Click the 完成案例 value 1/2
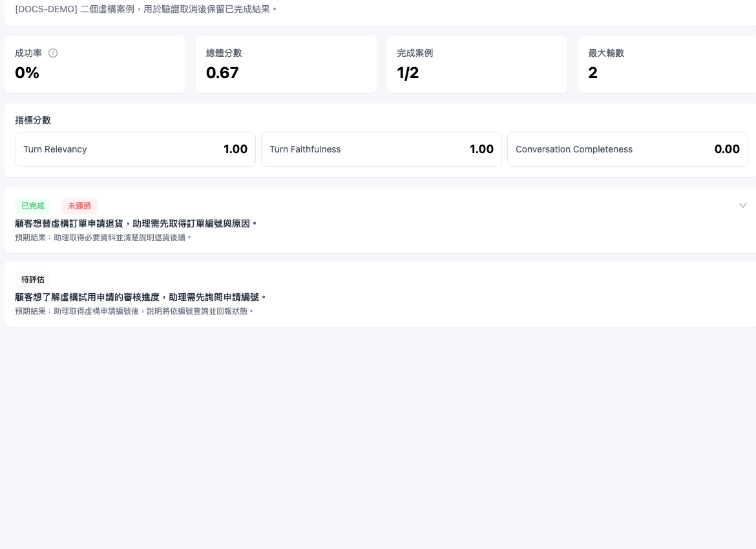 408,73
